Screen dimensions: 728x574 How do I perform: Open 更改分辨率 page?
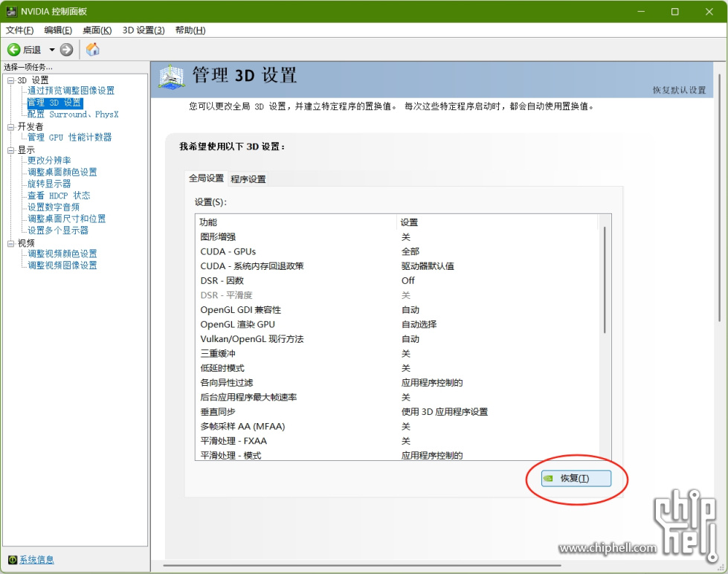[x=49, y=161]
